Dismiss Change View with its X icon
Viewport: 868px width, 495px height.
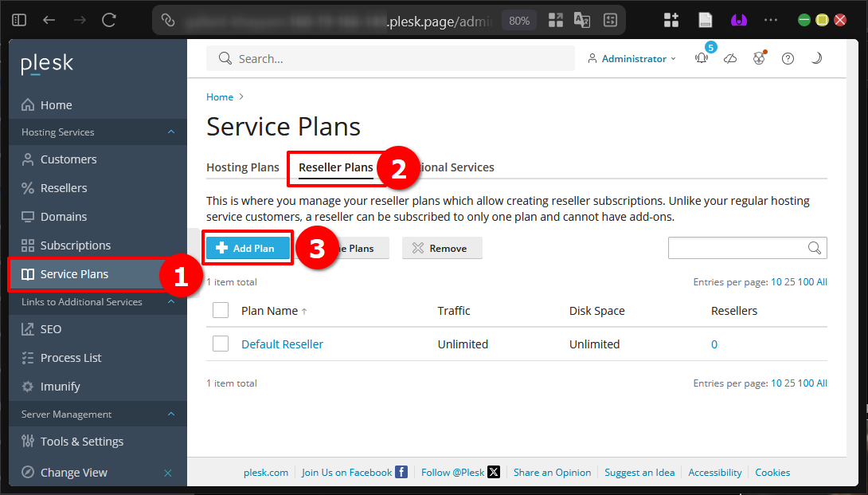pyautogui.click(x=168, y=473)
